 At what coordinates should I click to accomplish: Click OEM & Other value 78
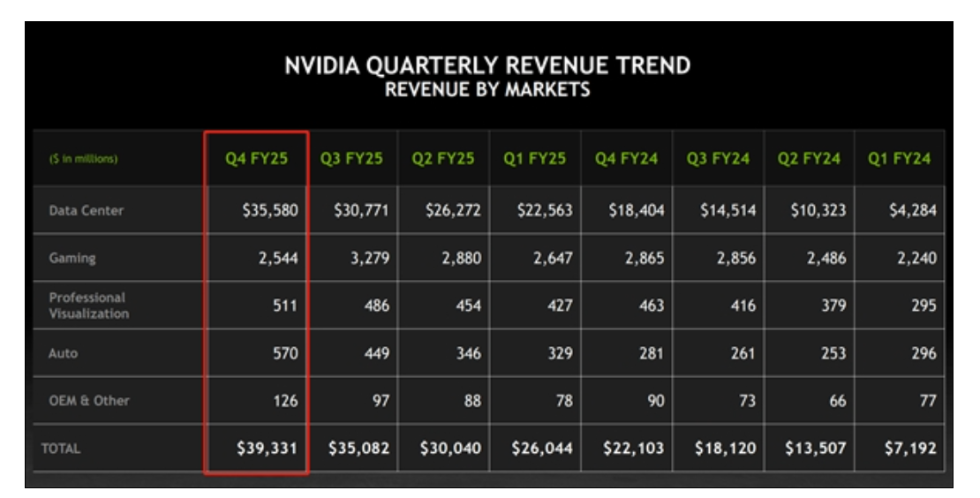pos(564,401)
